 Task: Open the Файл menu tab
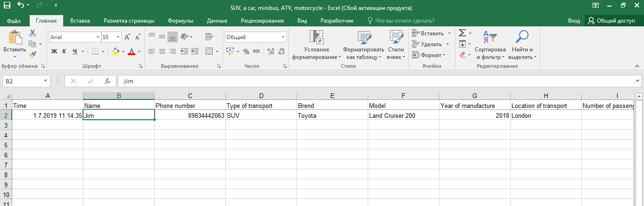click(x=14, y=21)
